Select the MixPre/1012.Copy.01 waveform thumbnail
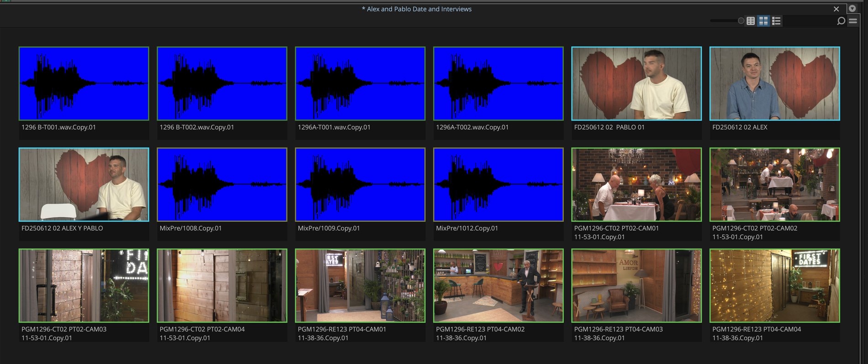This screenshot has width=868, height=364. pyautogui.click(x=498, y=185)
